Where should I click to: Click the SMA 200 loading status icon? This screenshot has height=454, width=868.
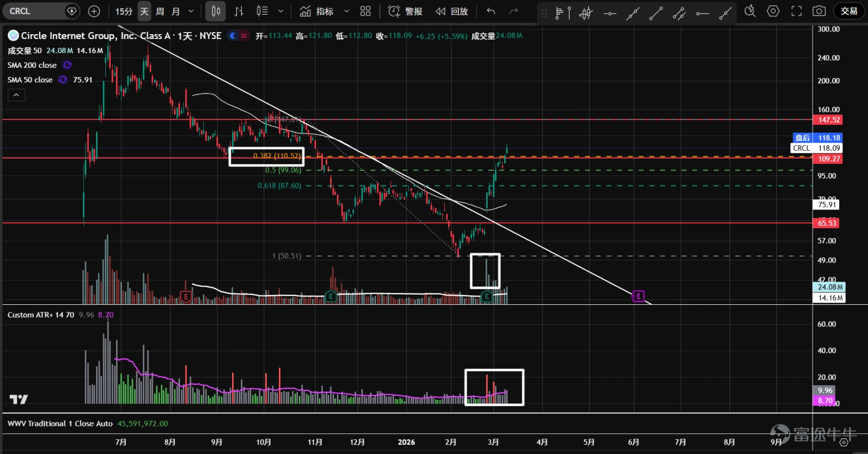click(x=67, y=65)
